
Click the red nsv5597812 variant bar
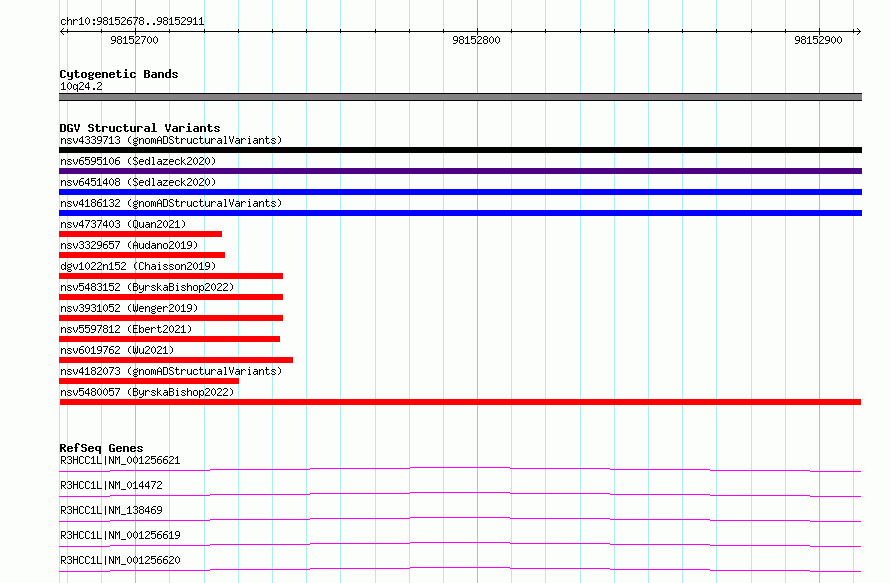(x=170, y=339)
